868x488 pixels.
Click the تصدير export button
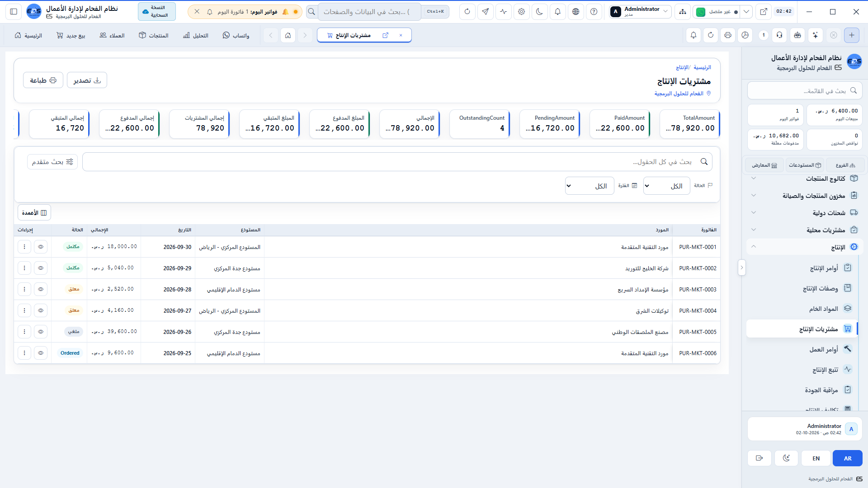click(87, 80)
